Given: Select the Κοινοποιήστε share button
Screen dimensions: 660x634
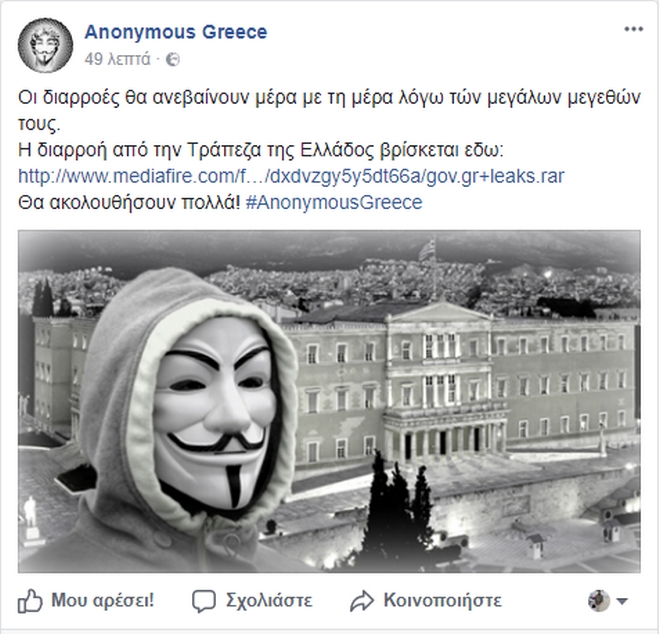Looking at the screenshot, I should pos(442,600).
